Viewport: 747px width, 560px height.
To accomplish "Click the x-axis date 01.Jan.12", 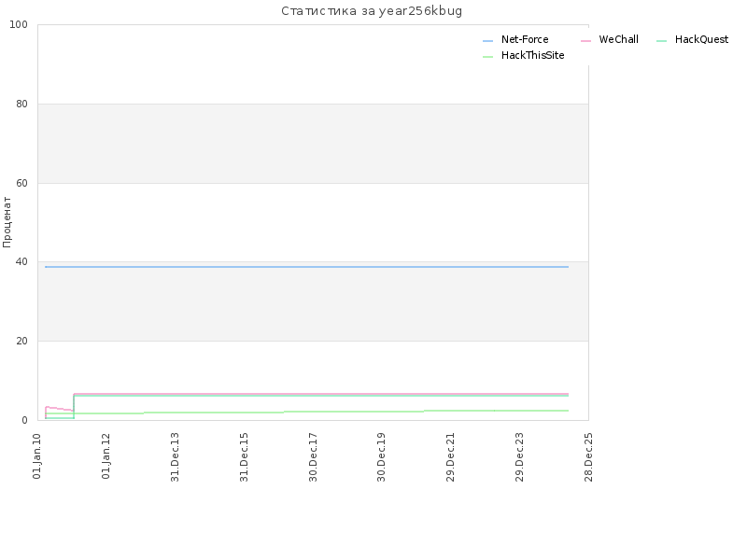I will click(x=106, y=455).
